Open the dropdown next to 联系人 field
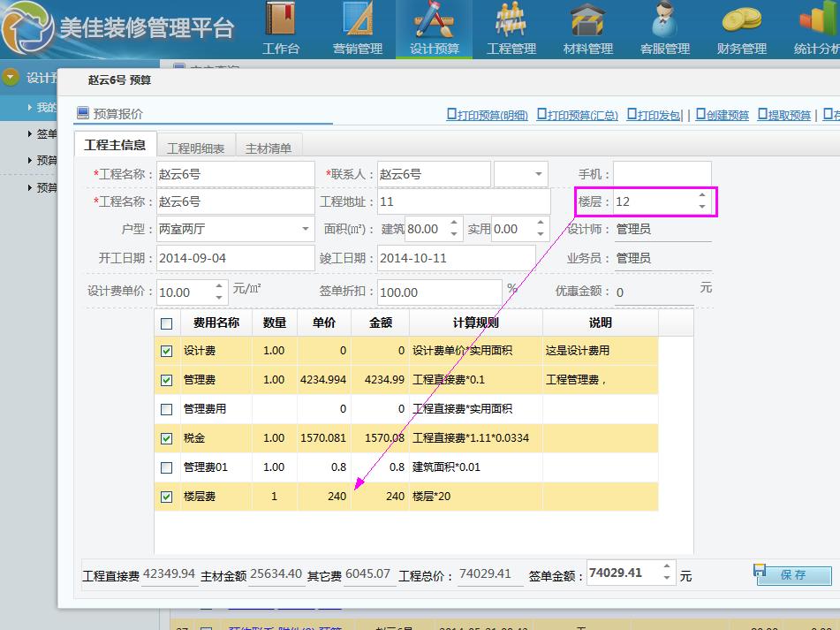 tap(538, 174)
